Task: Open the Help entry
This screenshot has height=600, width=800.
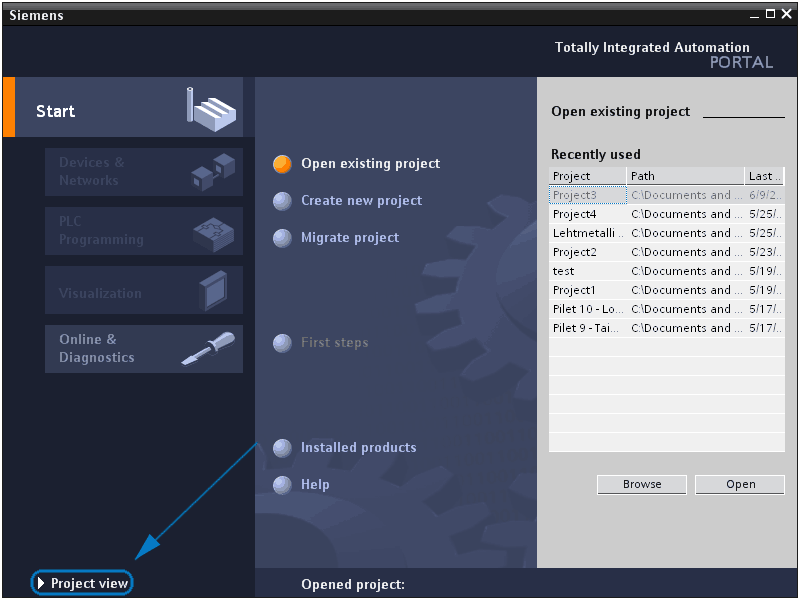Action: click(315, 485)
